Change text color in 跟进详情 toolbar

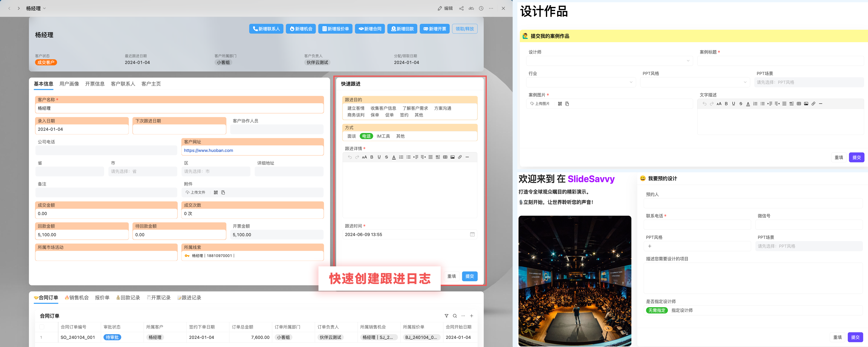click(394, 157)
